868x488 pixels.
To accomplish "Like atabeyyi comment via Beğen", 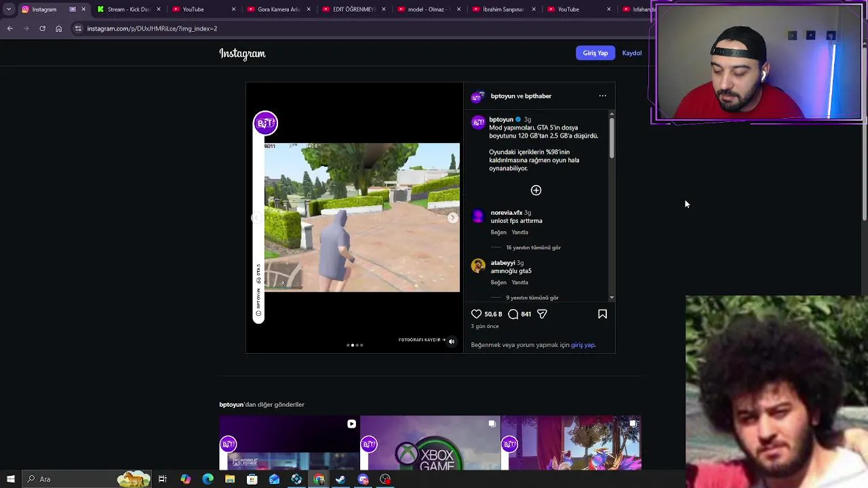I will click(x=498, y=283).
